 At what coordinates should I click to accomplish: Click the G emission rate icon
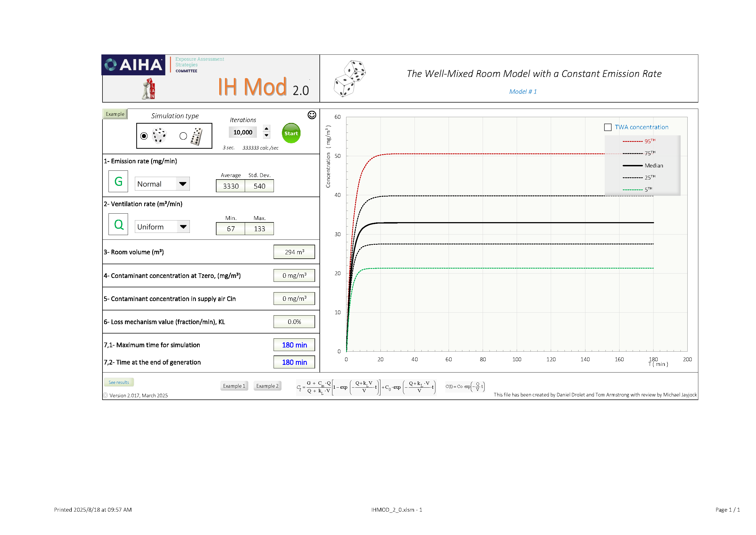pos(118,181)
